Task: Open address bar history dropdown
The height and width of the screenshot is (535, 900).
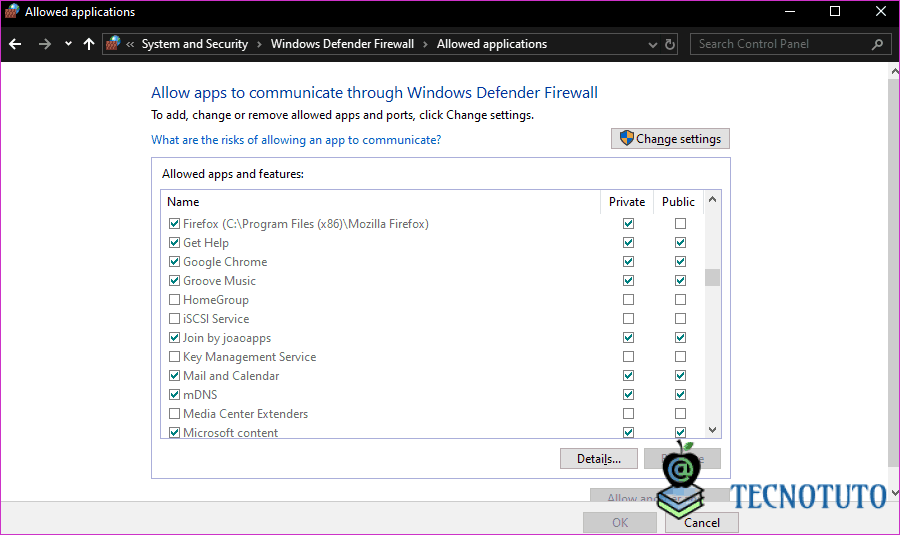Action: 653,45
